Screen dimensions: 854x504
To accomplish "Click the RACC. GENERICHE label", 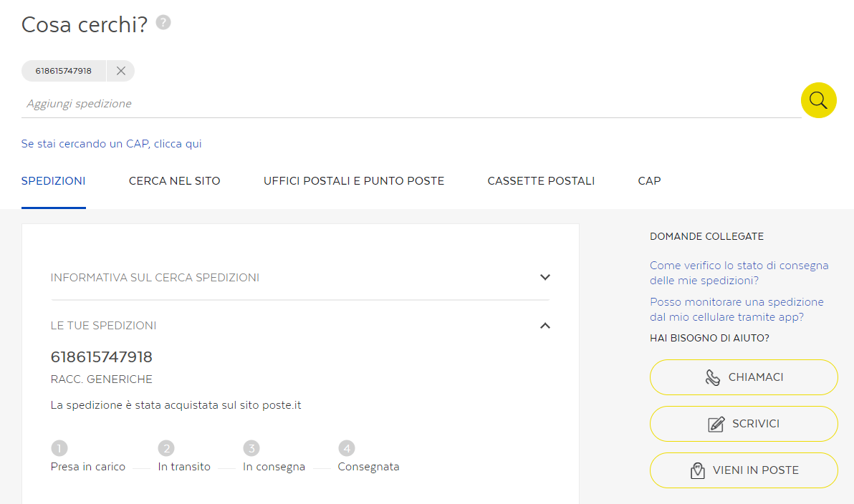I will tap(101, 379).
